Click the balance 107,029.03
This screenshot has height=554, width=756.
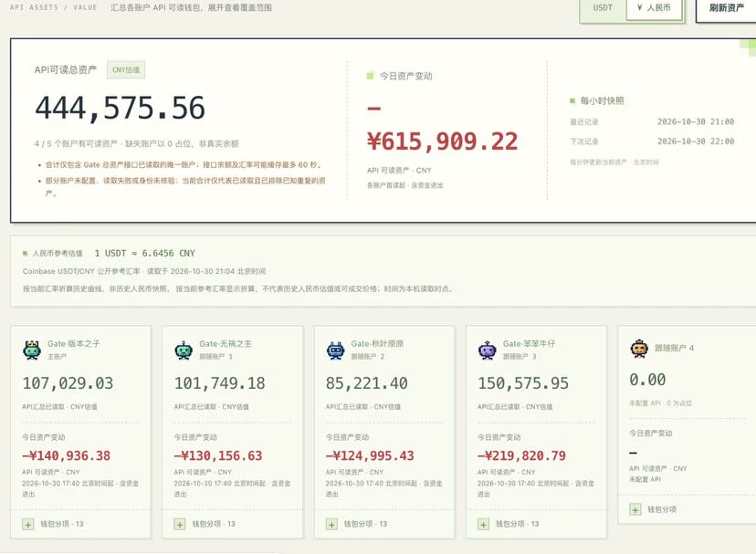(68, 383)
